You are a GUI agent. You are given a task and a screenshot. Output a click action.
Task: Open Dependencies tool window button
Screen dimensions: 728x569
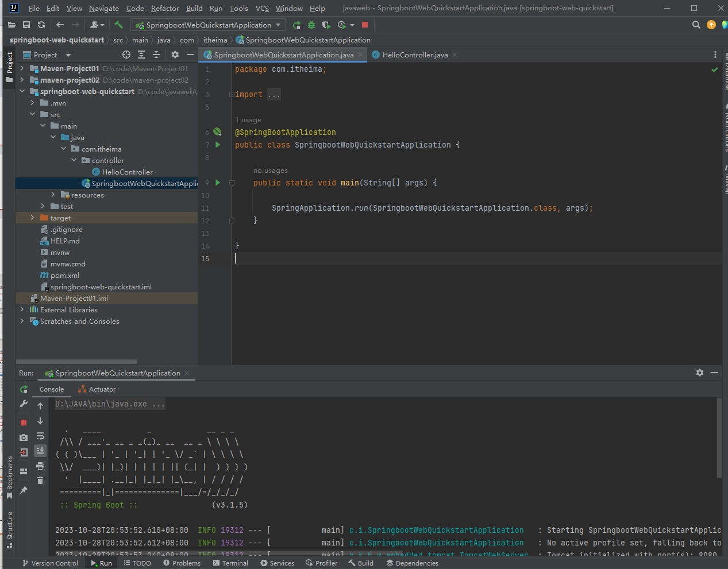pos(412,563)
